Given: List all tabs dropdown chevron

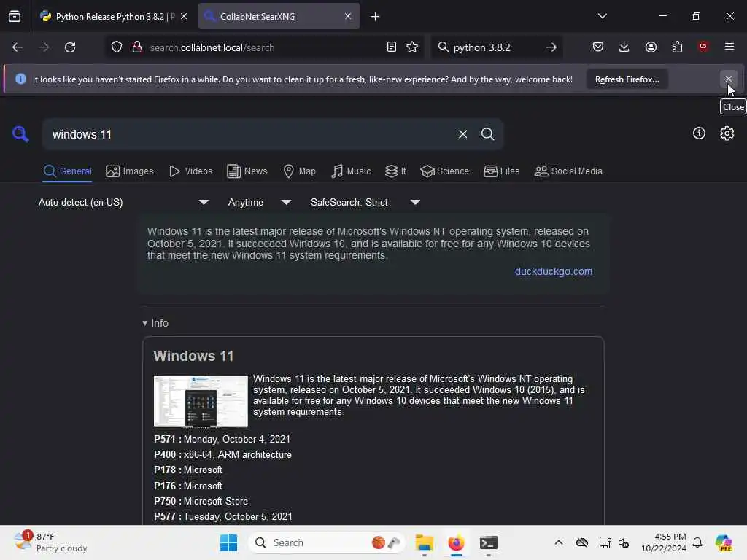Looking at the screenshot, I should point(602,16).
